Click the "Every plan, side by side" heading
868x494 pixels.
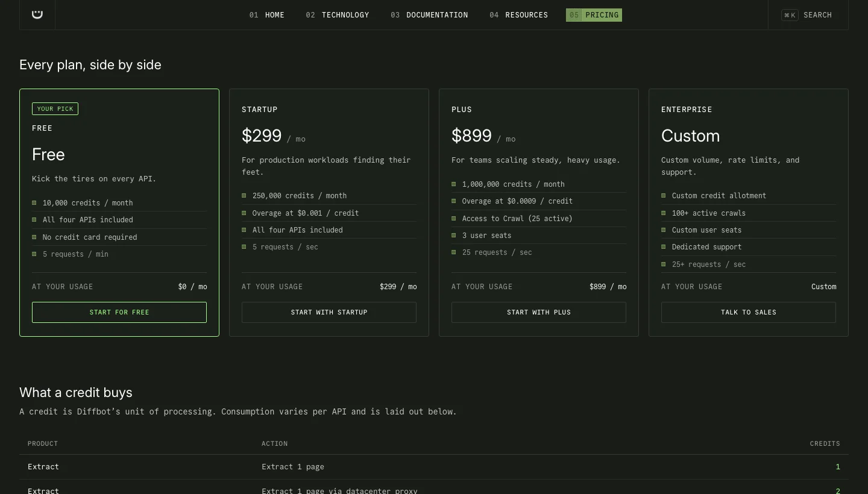click(90, 64)
